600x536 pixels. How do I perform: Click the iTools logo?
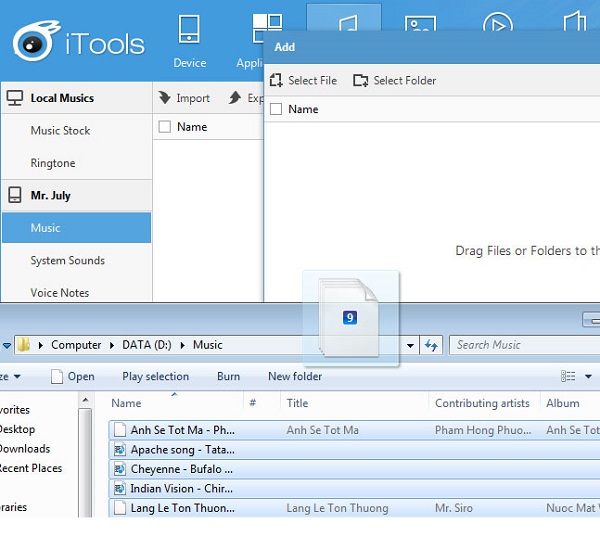[79, 41]
